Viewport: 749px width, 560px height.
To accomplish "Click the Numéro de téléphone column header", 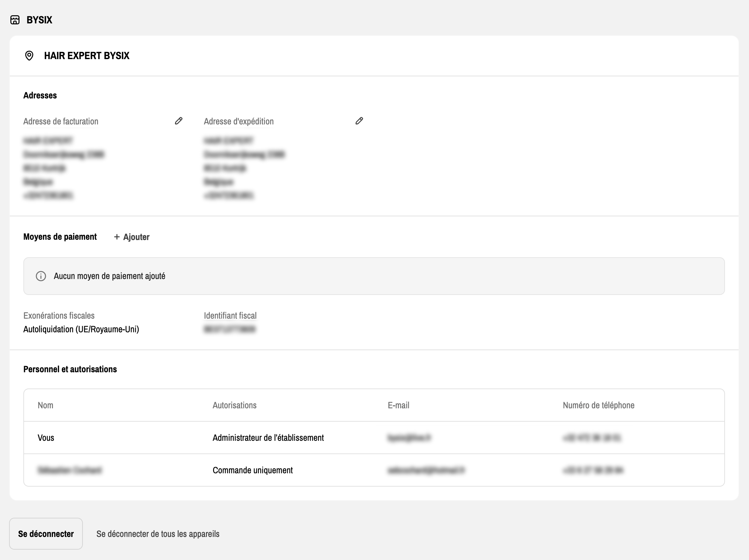I will [598, 405].
